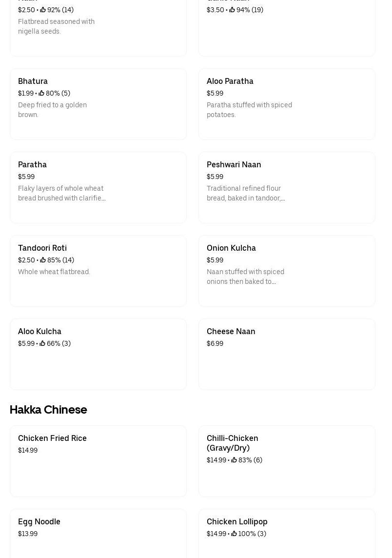Viewport: 392px width, 558px height.
Task: Click Chicken Lollipop's thumbs-up rating icon
Action: click(234, 534)
